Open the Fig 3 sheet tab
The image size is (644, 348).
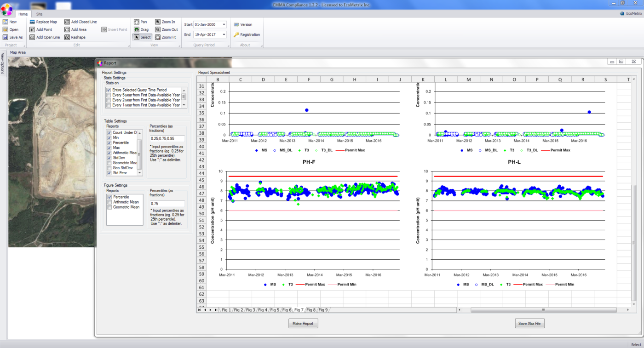251,310
